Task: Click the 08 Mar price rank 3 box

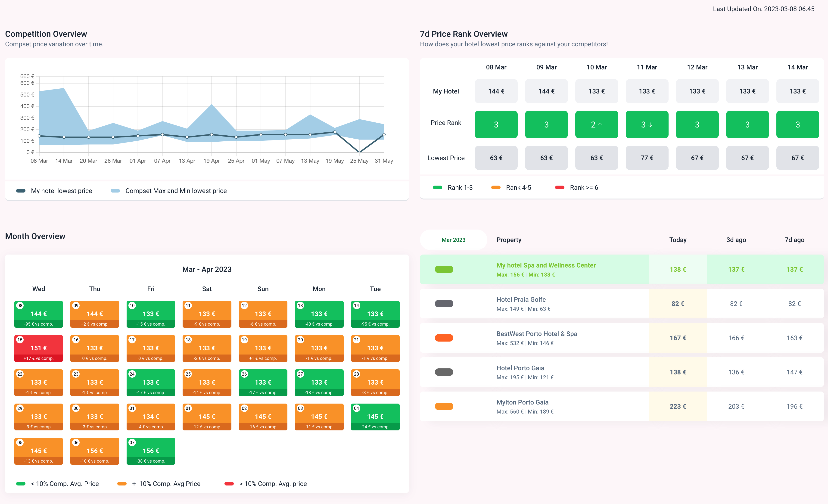Action: [x=496, y=125]
